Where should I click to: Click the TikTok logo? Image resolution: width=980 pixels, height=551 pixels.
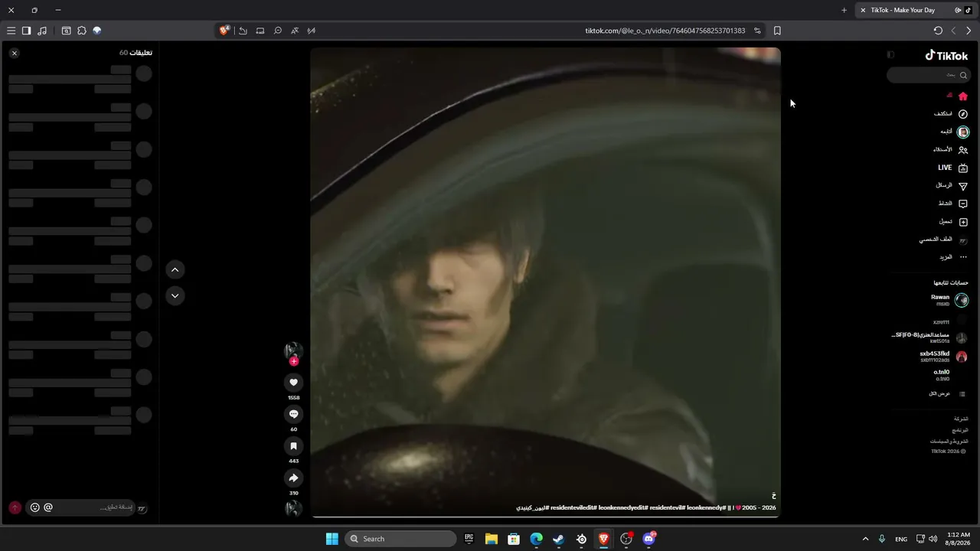pos(946,55)
